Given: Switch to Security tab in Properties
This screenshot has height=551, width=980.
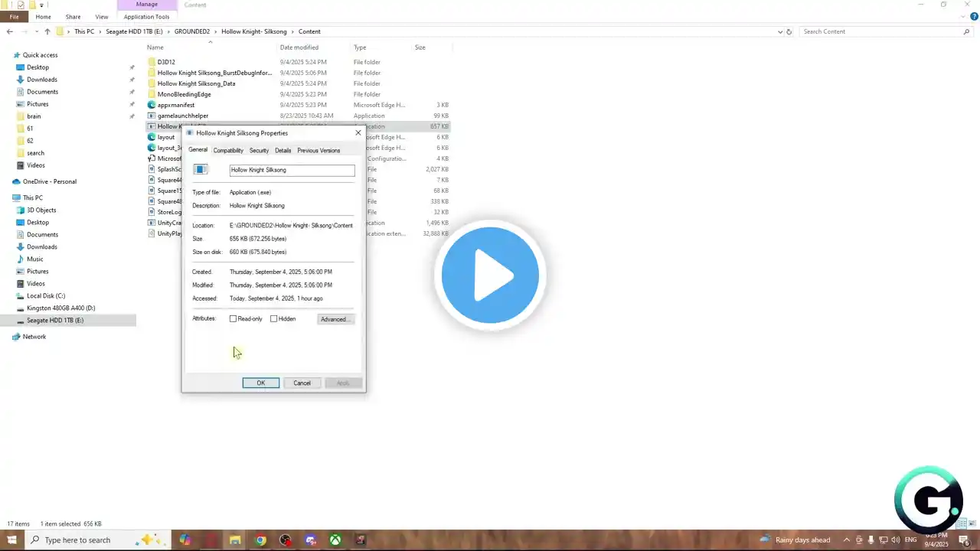Looking at the screenshot, I should coord(259,151).
